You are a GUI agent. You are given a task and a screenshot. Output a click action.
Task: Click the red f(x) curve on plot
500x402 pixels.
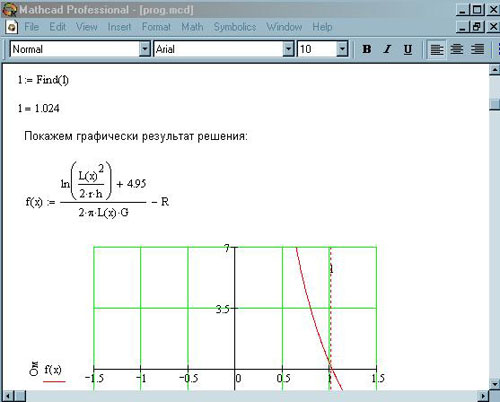point(310,308)
